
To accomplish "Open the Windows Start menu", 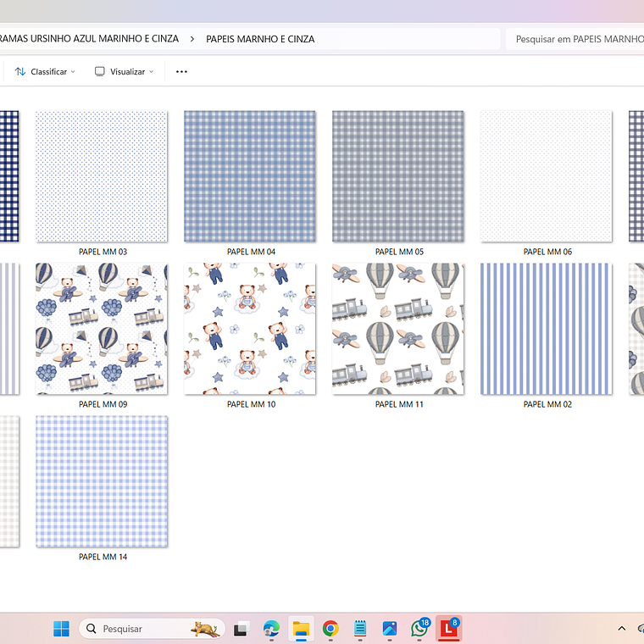I will 61,629.
